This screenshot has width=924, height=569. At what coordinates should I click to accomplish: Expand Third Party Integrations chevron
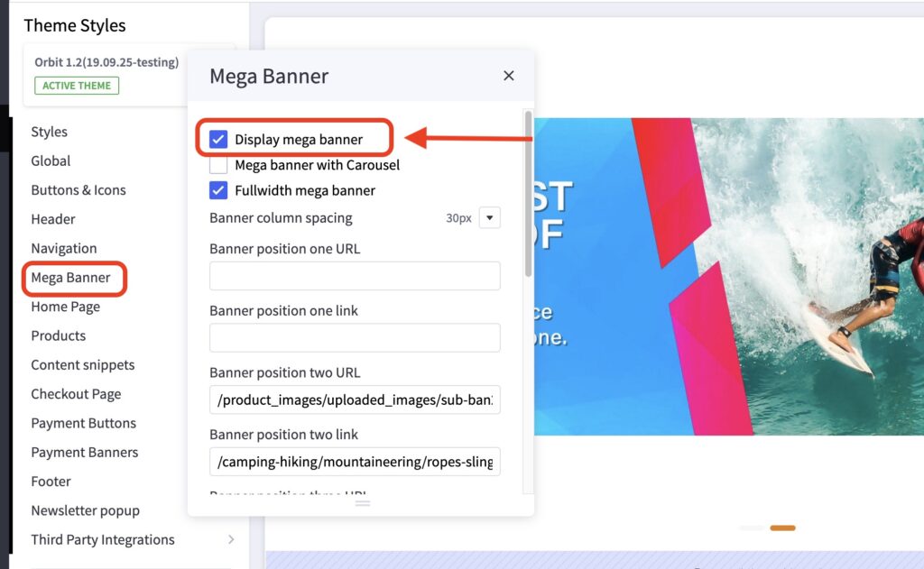(231, 539)
